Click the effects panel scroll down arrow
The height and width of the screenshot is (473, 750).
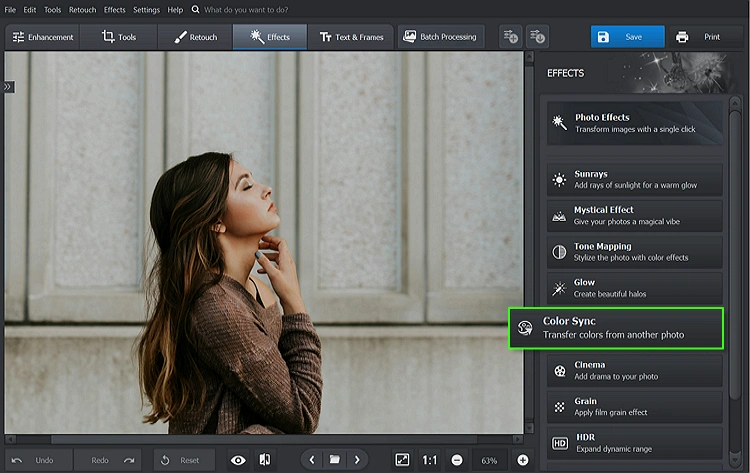(x=735, y=461)
